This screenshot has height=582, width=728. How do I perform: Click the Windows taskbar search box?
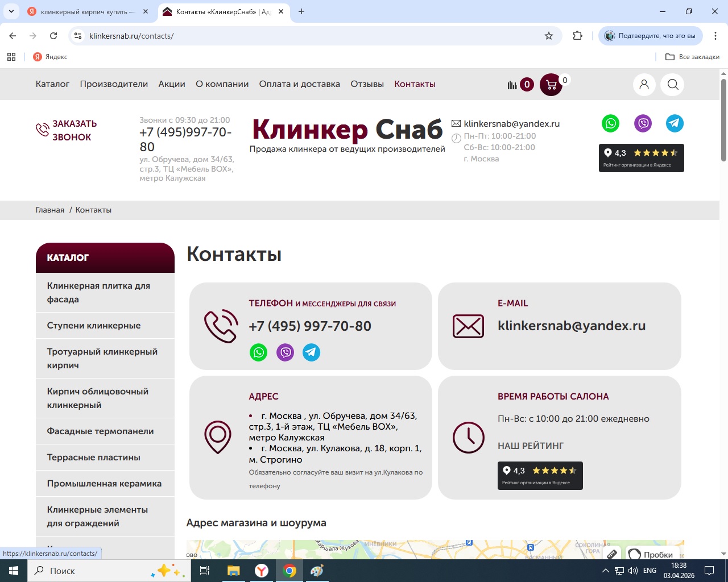108,571
